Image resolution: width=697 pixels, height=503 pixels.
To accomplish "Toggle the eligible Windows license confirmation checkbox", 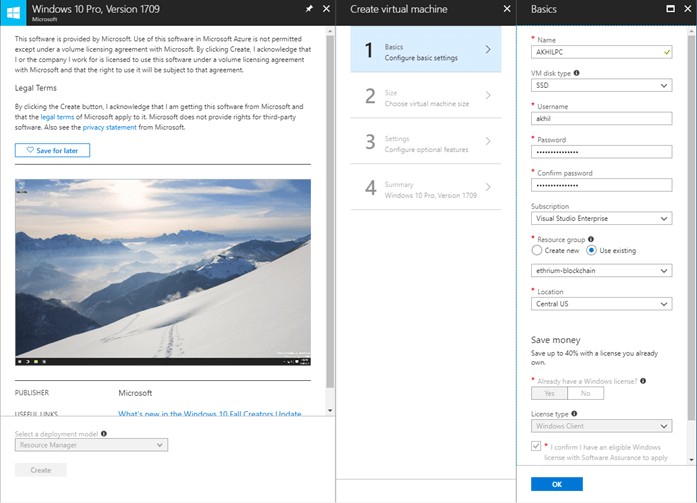I will [536, 446].
